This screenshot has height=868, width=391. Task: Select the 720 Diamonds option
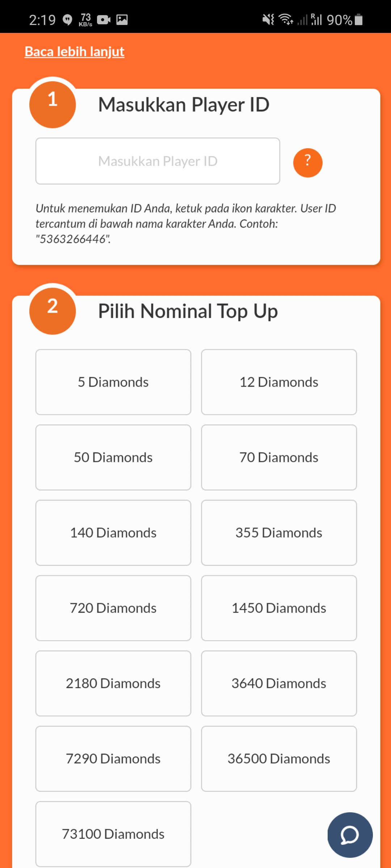pyautogui.click(x=113, y=608)
